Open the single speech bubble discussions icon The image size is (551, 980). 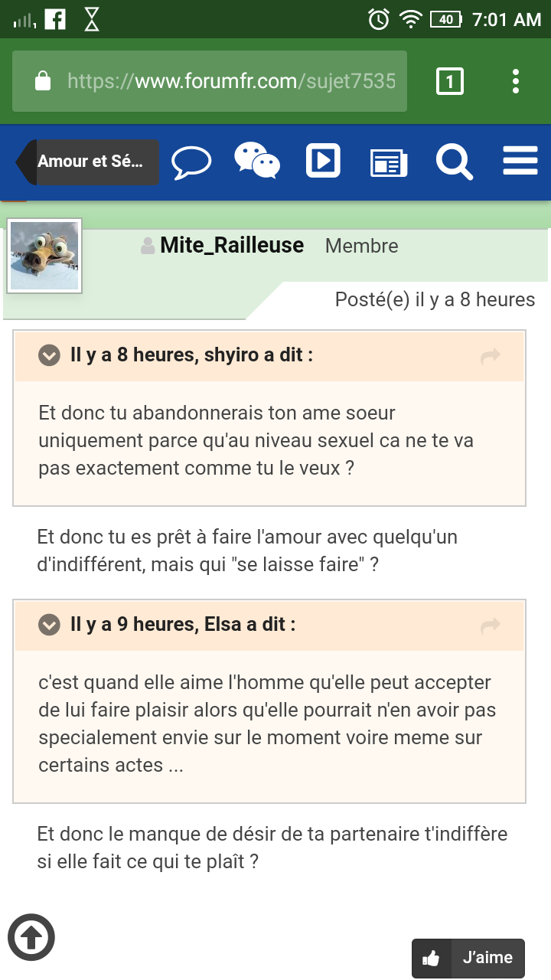point(191,162)
